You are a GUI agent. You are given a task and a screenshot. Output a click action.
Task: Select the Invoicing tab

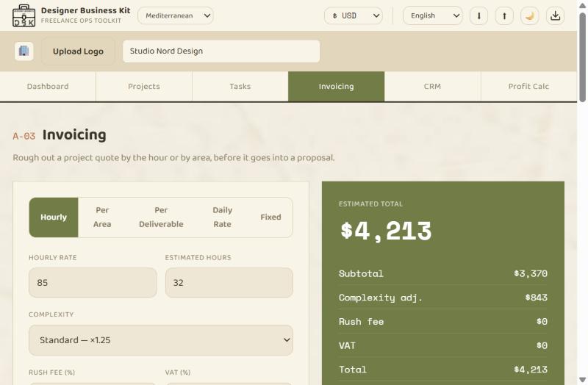[x=337, y=87]
